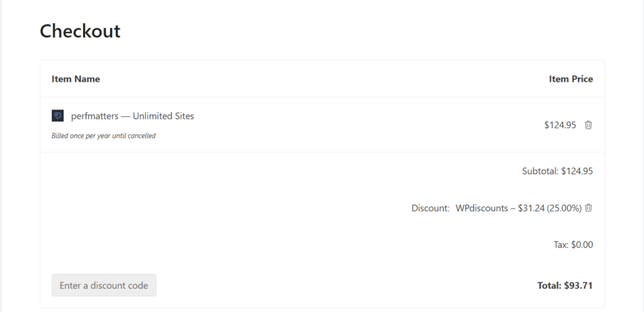
Task: Delete the WPdiscounts discount via trash icon
Action: point(588,208)
